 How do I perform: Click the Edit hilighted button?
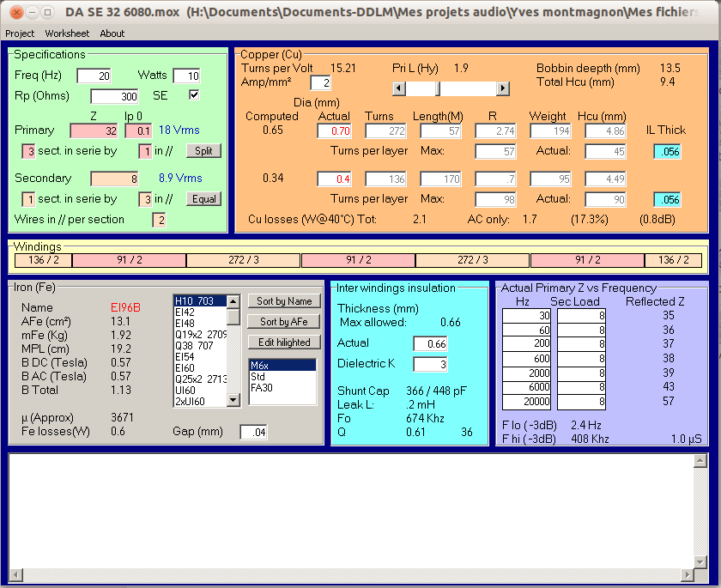point(284,342)
